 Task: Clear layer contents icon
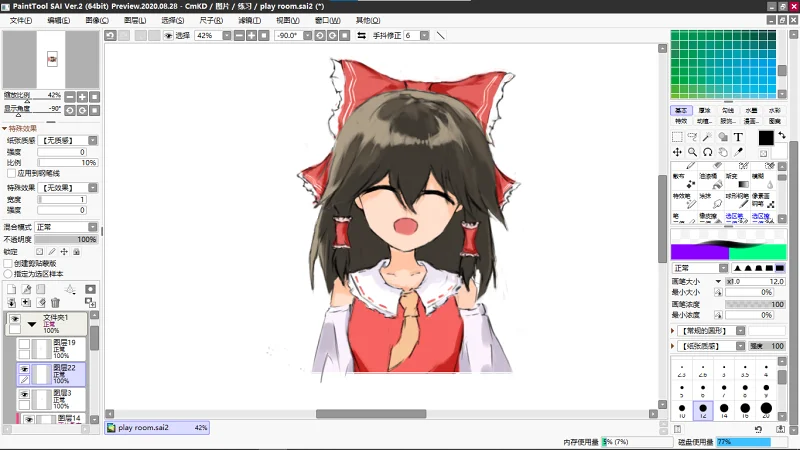coord(41,303)
